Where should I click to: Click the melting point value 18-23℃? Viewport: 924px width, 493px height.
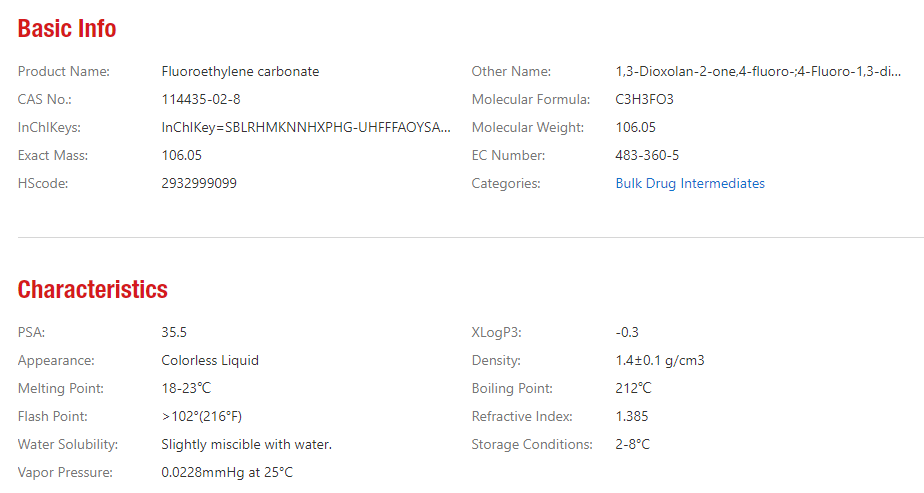tap(187, 388)
